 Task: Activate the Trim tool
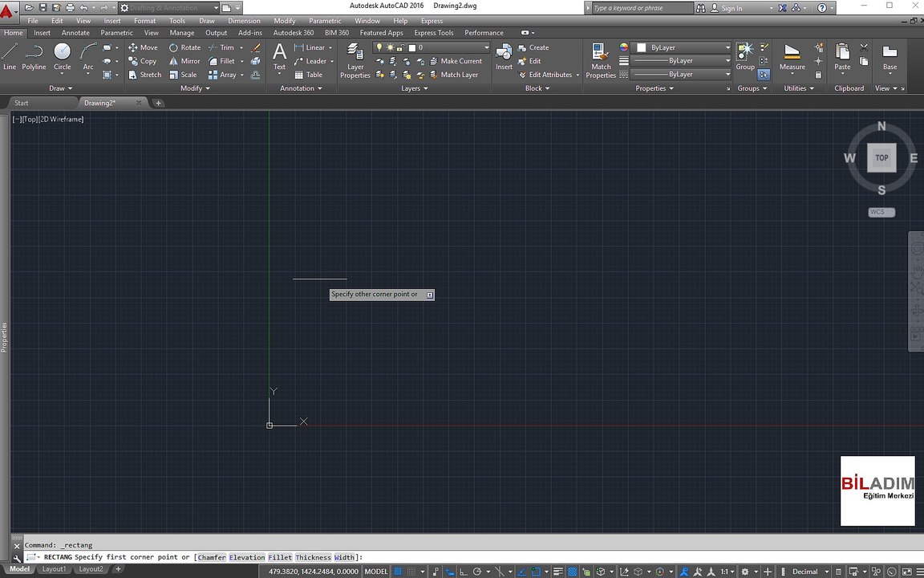tap(221, 47)
